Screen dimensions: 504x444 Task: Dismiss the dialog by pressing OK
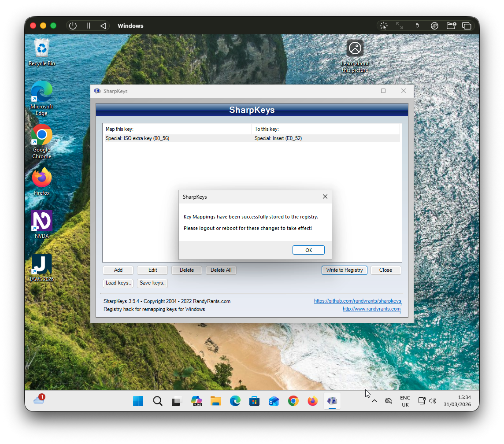point(308,250)
